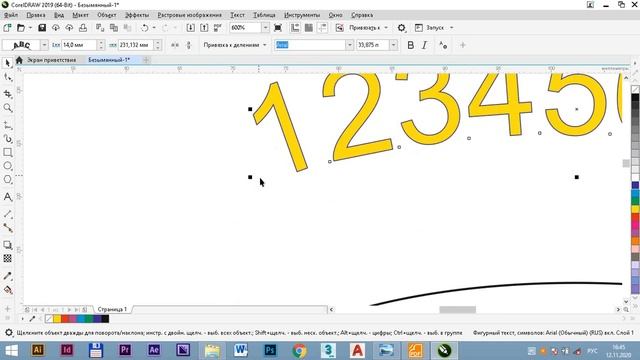Screen dimensions: 640x360
Task: Toggle full-screen preview icon
Action: tap(278, 28)
